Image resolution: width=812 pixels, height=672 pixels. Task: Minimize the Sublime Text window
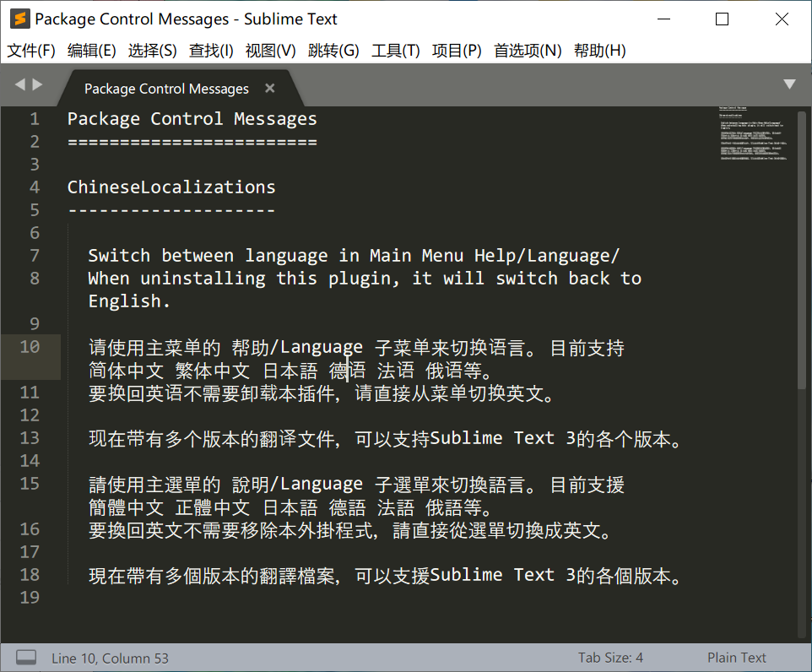pos(663,19)
